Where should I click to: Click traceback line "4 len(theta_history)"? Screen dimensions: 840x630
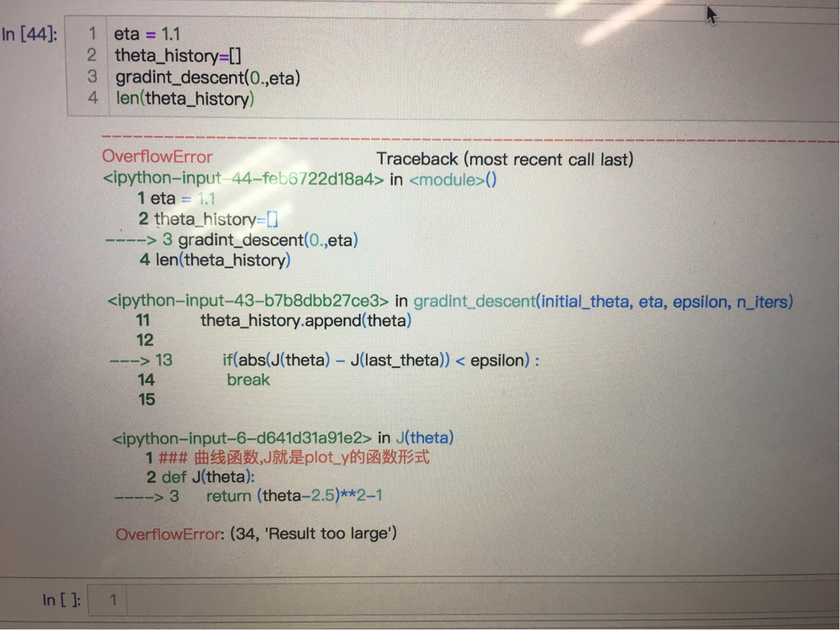[215, 260]
